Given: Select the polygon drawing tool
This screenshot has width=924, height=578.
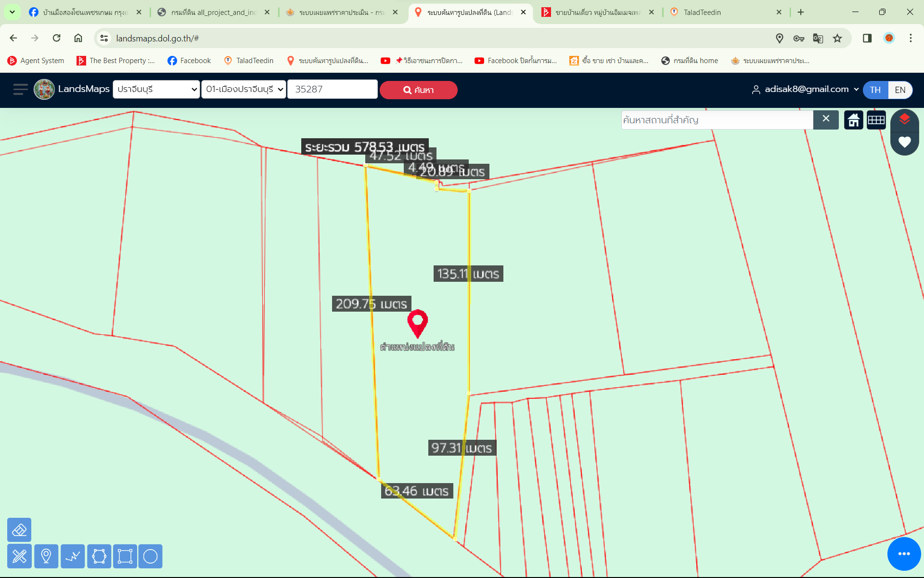Looking at the screenshot, I should pyautogui.click(x=99, y=556).
